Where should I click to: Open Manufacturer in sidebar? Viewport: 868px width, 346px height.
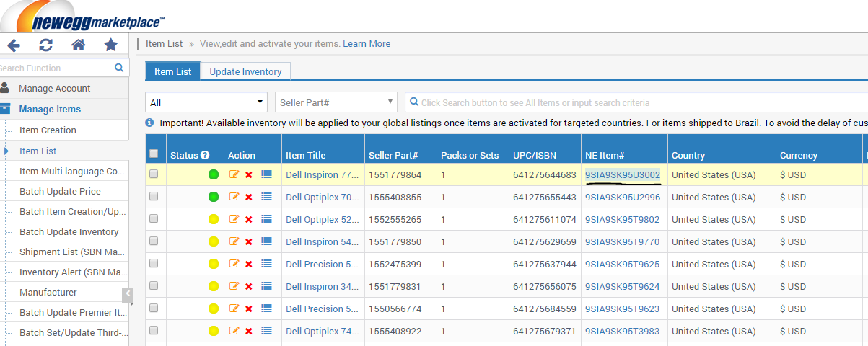[48, 292]
